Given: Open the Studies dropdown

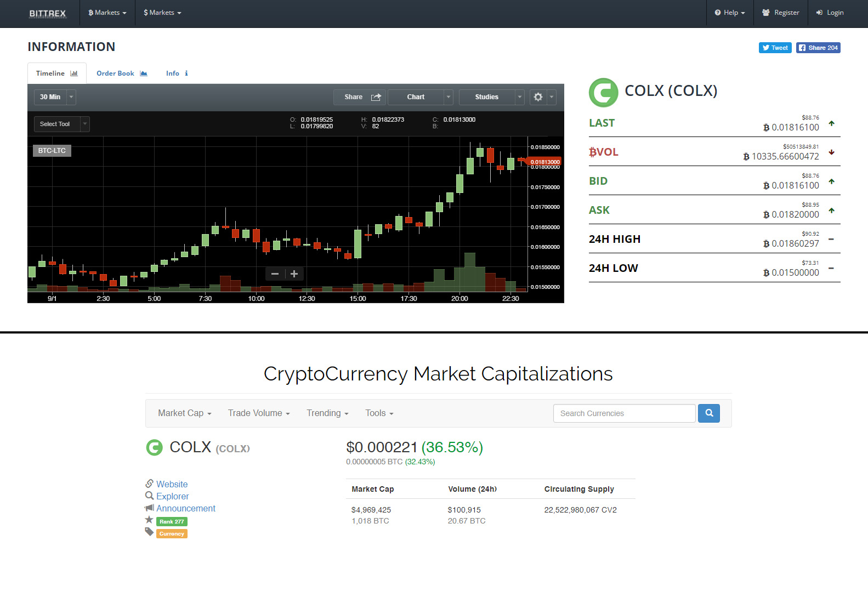Looking at the screenshot, I should tap(491, 97).
